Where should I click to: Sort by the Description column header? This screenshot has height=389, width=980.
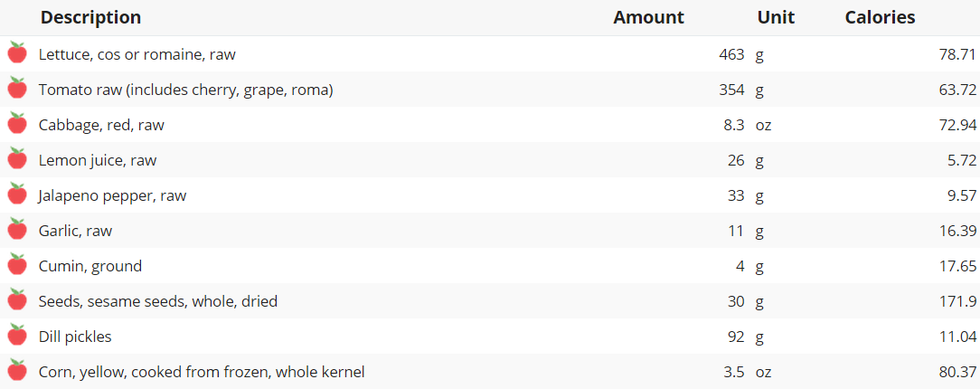click(90, 17)
